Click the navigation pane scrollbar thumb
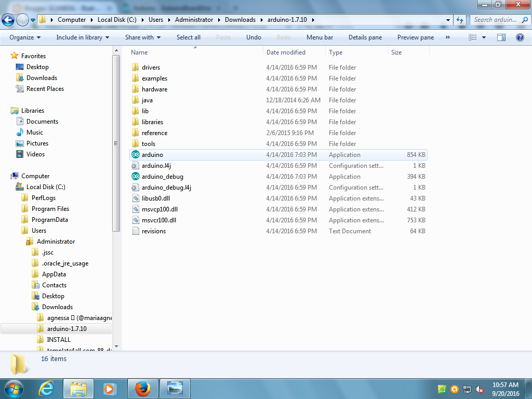 (x=116, y=143)
